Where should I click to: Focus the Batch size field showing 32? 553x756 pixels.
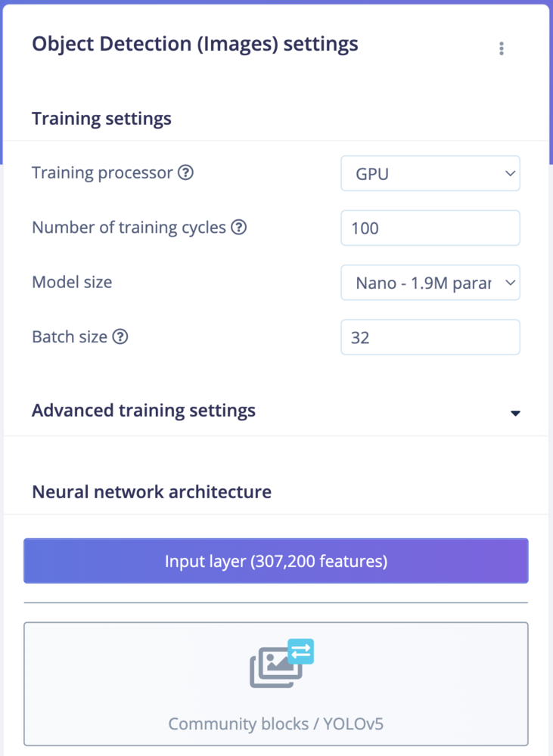(x=430, y=337)
